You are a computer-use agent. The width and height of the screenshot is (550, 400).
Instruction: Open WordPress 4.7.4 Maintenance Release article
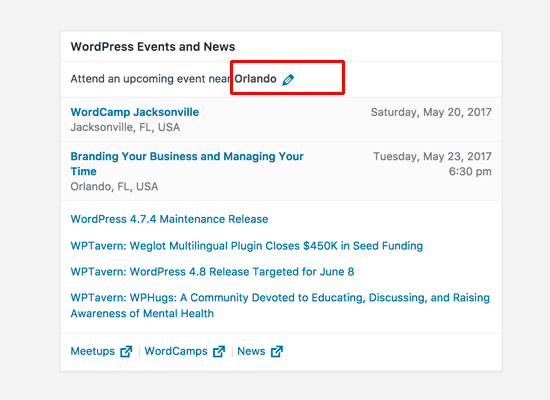coord(169,219)
